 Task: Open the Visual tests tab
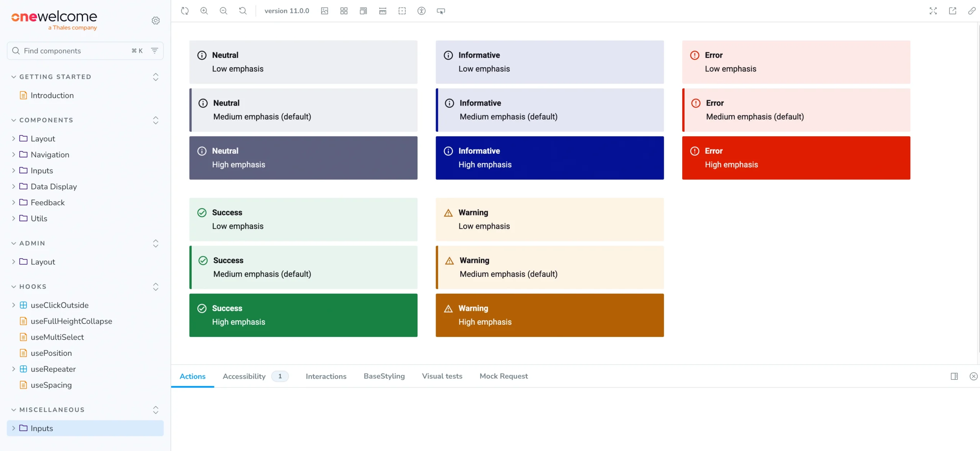(442, 376)
